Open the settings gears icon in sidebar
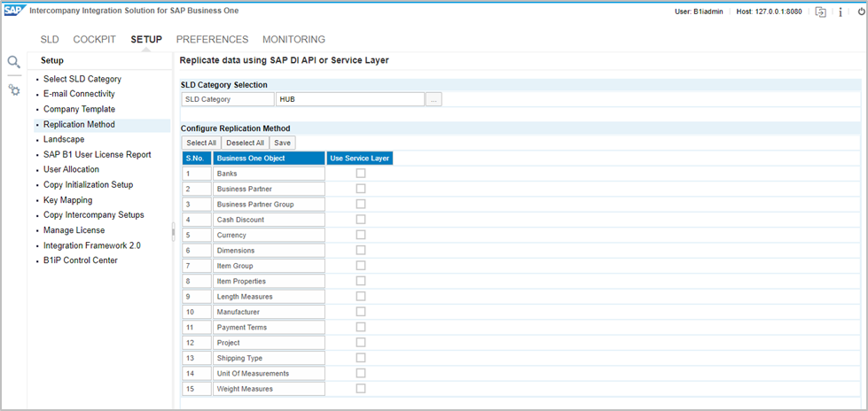868x411 pixels. pos(14,90)
